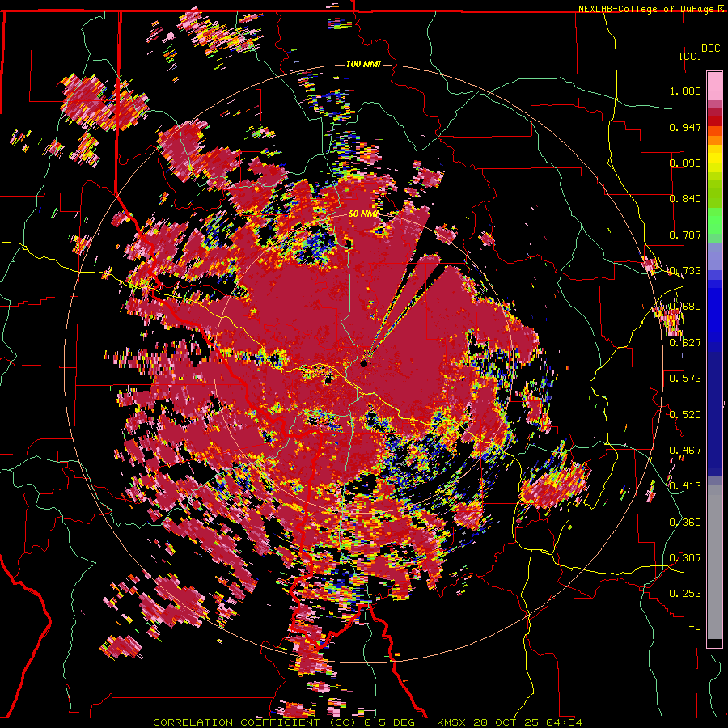Image resolution: width=728 pixels, height=728 pixels.
Task: Select the orange color bar segment
Action: pos(714,140)
